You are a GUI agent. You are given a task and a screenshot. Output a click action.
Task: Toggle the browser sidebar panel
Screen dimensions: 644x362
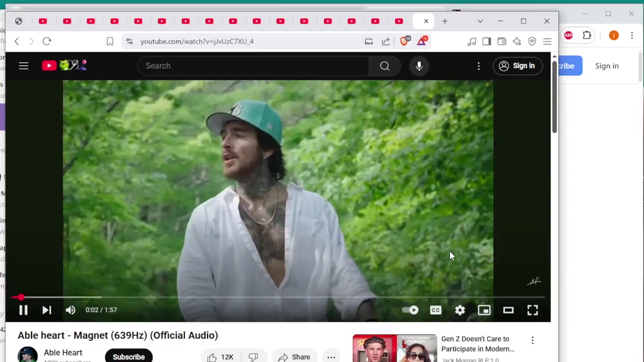pyautogui.click(x=487, y=41)
